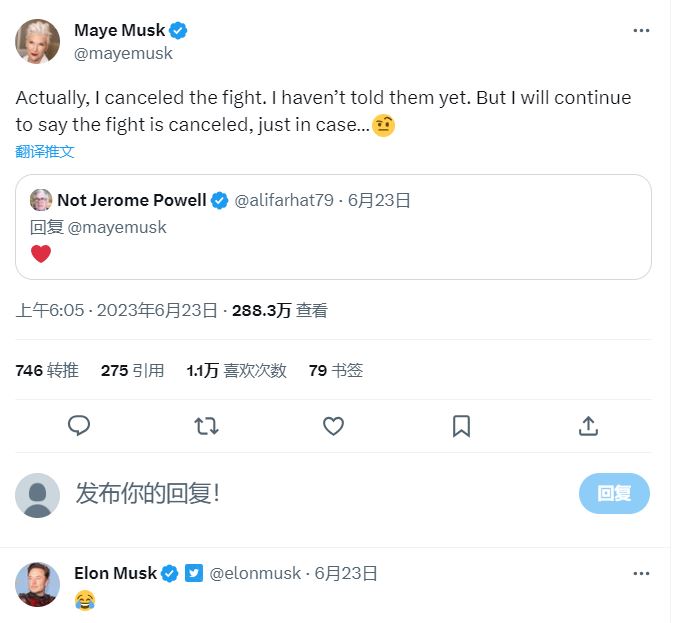This screenshot has width=686, height=623.
Task: Click Elon Musk's profile avatar
Action: tap(37, 585)
